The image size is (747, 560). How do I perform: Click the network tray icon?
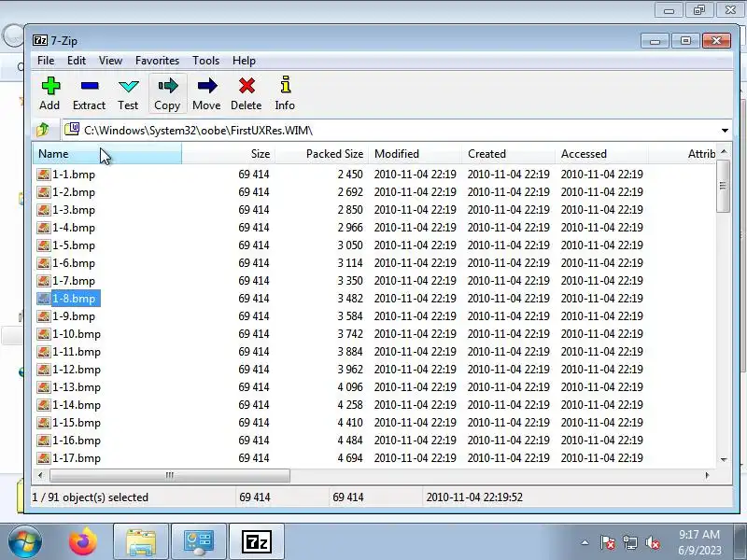tap(630, 542)
